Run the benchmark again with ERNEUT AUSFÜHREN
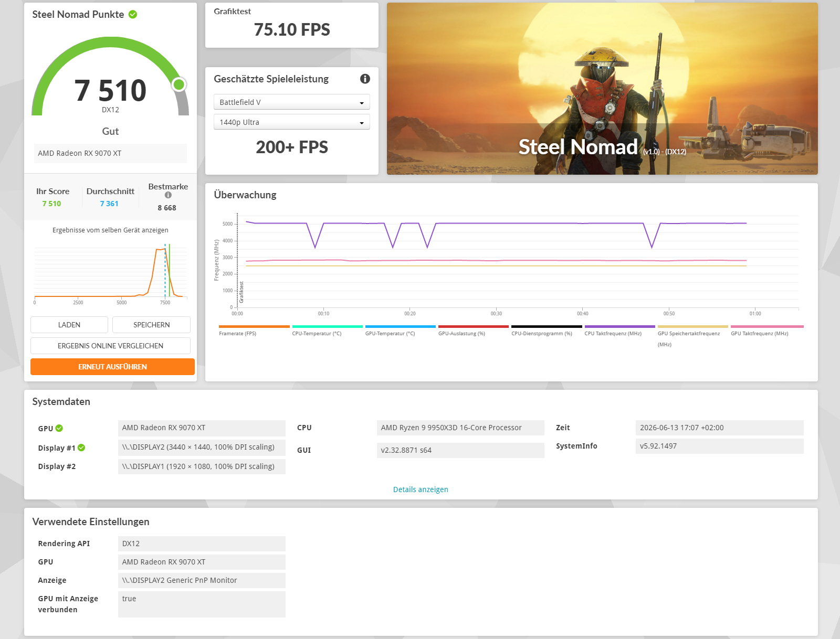Image resolution: width=840 pixels, height=639 pixels. tap(112, 367)
